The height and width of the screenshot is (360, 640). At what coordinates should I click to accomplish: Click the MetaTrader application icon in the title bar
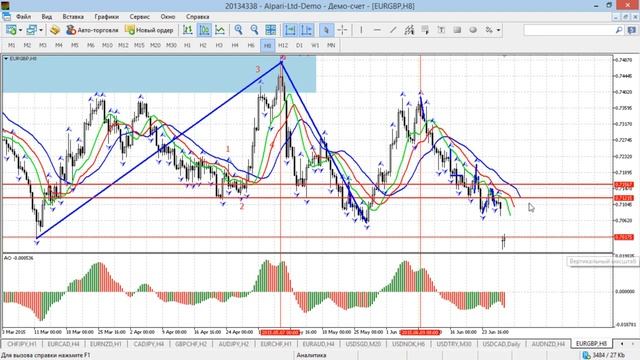pyautogui.click(x=5, y=5)
